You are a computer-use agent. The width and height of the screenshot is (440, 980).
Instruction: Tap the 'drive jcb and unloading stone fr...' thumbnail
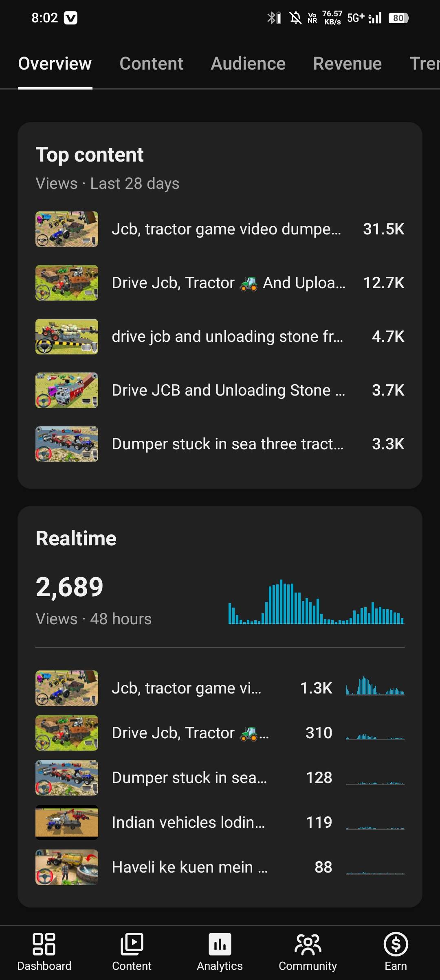click(x=67, y=337)
